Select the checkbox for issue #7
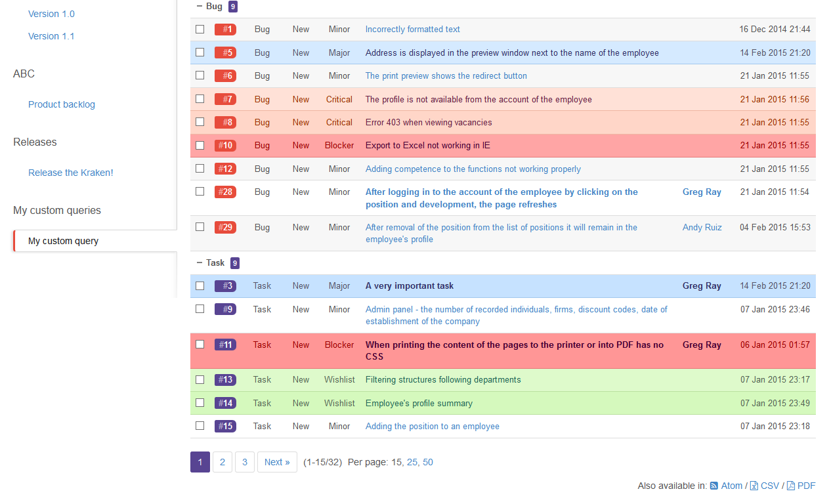Viewport: 829px width, 504px height. (x=200, y=99)
